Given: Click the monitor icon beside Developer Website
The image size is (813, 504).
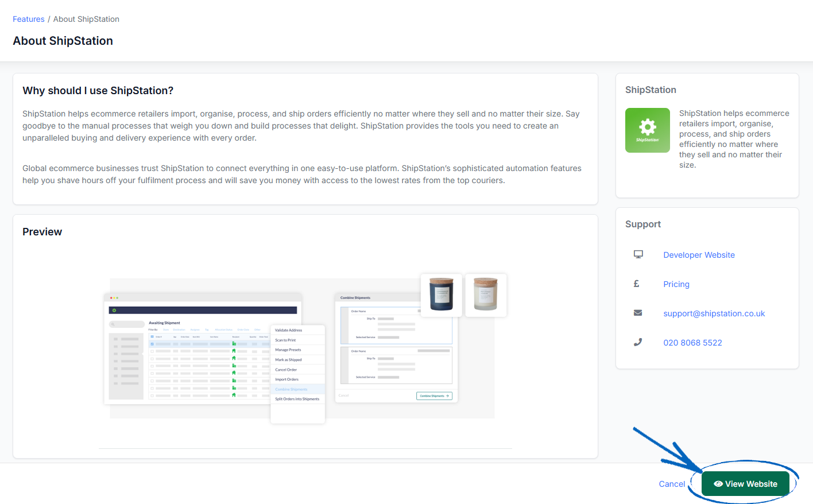Looking at the screenshot, I should [x=638, y=254].
